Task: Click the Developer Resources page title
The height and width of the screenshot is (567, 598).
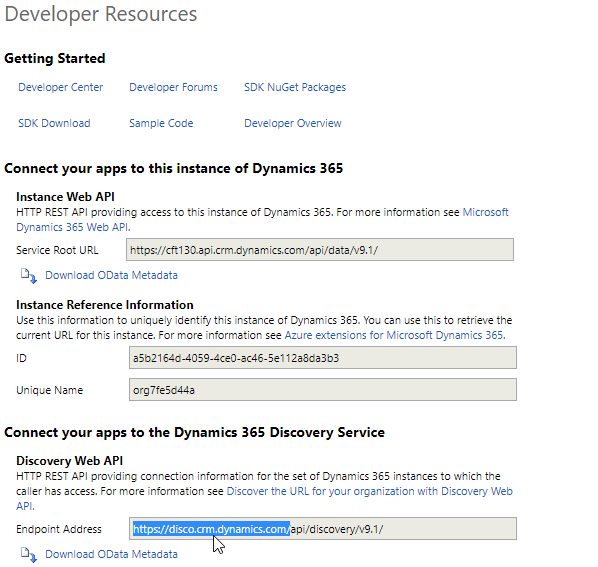Action: coord(101,14)
